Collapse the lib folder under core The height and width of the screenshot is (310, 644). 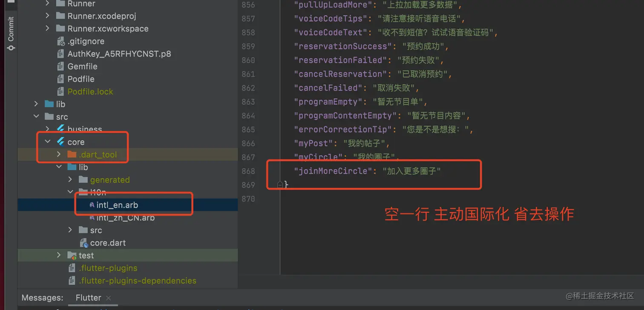[59, 167]
